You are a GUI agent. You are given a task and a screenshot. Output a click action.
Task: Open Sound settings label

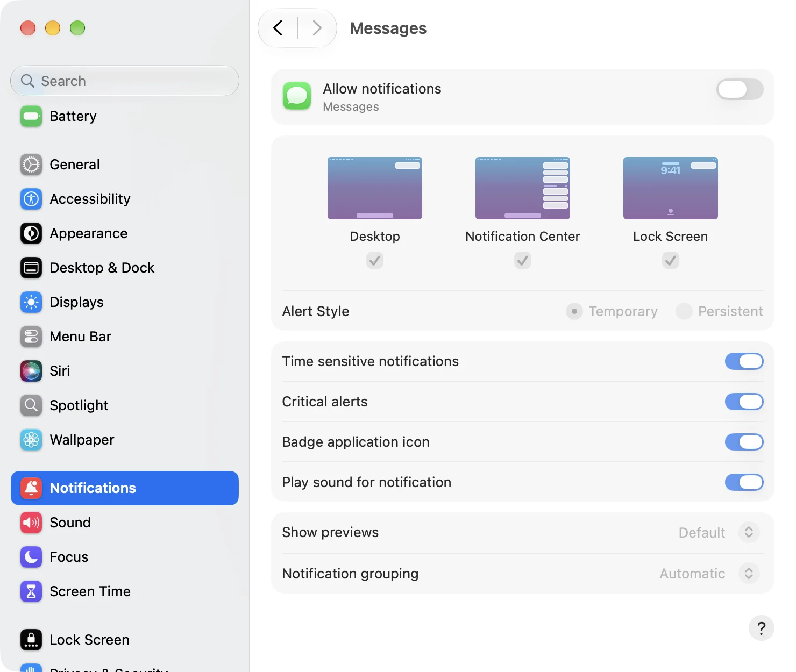(x=70, y=523)
